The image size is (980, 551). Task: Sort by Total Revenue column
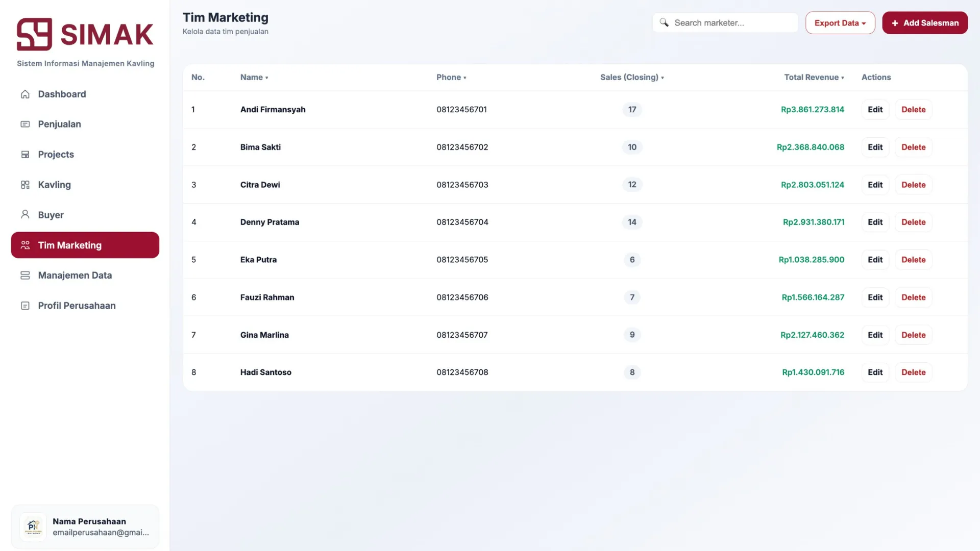(814, 78)
